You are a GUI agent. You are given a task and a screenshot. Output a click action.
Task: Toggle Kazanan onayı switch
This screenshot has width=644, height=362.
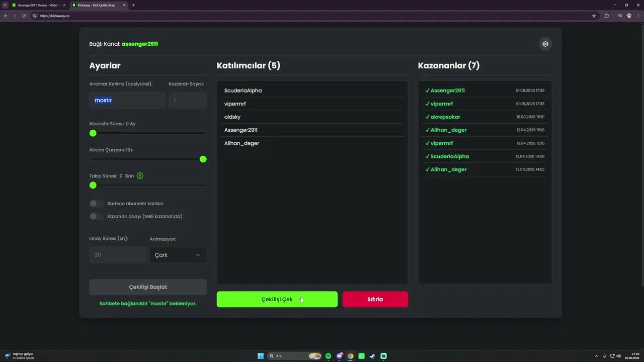96,216
